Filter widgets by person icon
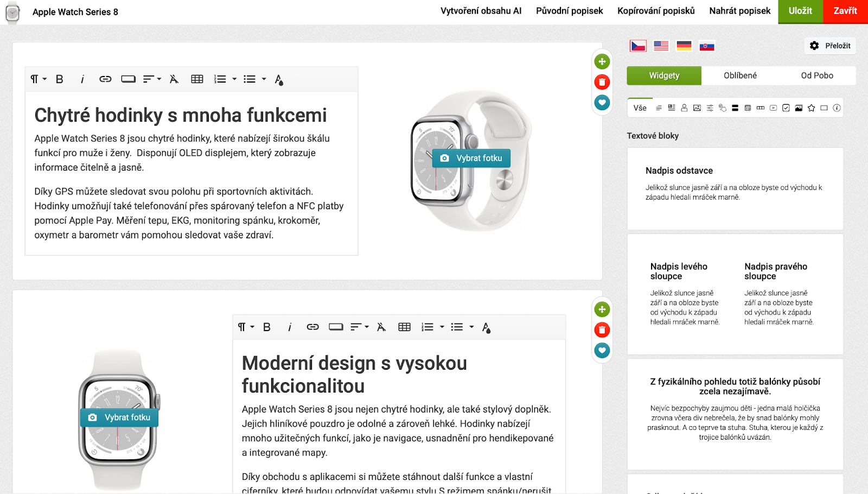Image resolution: width=868 pixels, height=494 pixels. click(x=684, y=108)
